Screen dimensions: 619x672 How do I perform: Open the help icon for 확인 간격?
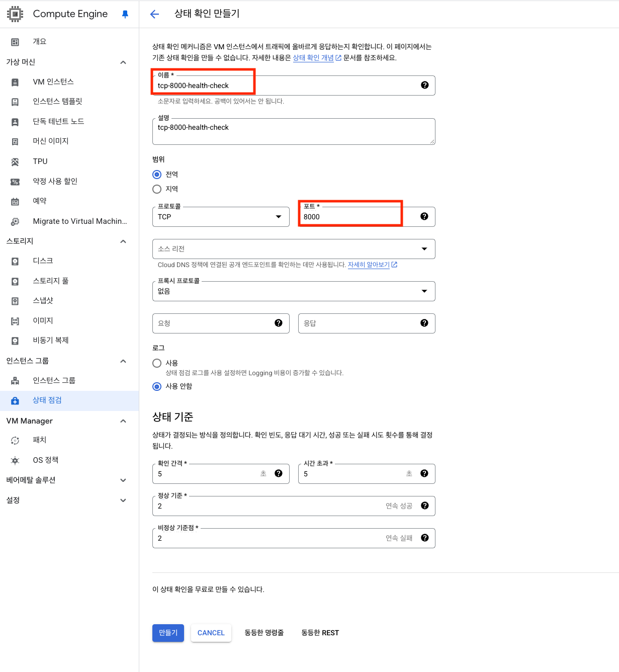pyautogui.click(x=279, y=473)
